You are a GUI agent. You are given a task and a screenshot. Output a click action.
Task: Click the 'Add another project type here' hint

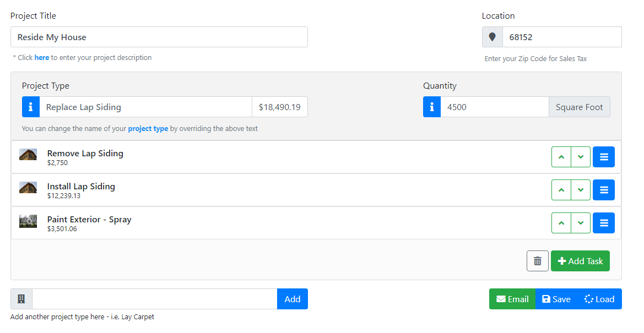82,317
